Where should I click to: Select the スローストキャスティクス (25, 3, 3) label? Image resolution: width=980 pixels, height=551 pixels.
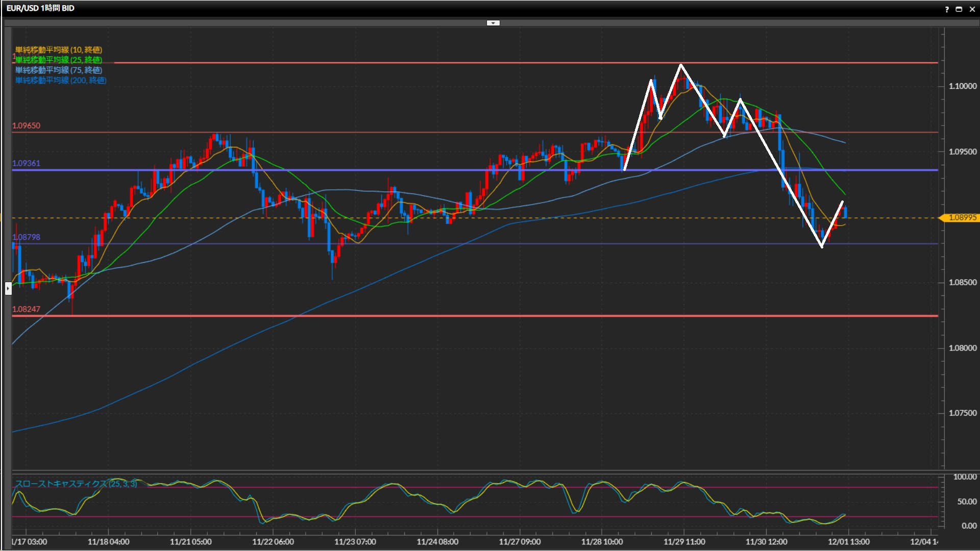pos(76,484)
